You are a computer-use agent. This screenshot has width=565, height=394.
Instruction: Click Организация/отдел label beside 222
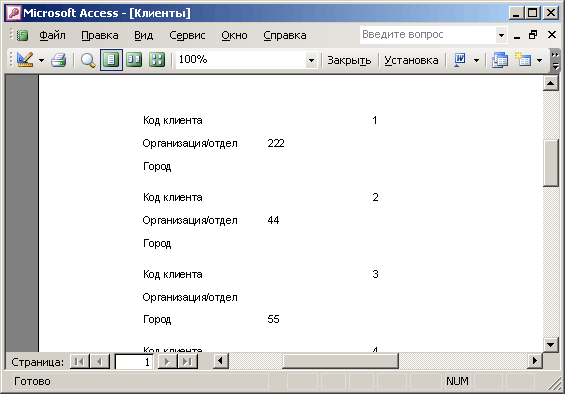(x=190, y=143)
